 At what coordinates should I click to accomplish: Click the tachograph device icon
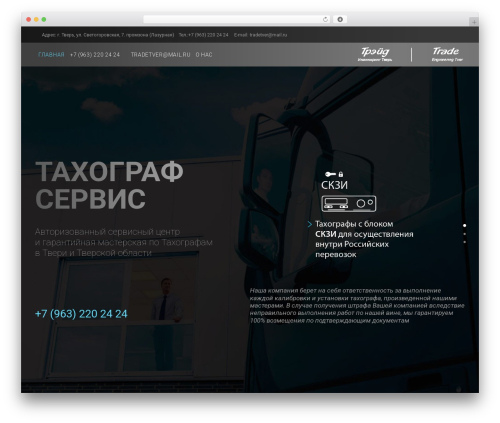tap(349, 204)
